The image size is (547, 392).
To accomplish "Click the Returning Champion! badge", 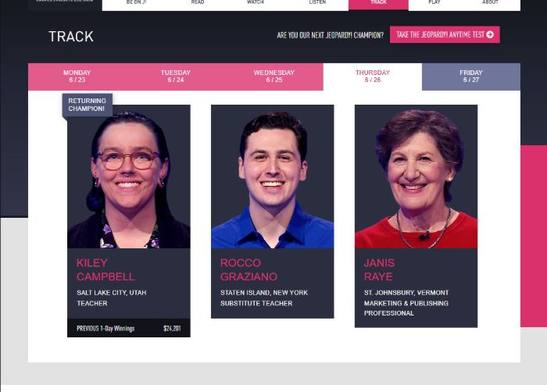I will pos(88,105).
